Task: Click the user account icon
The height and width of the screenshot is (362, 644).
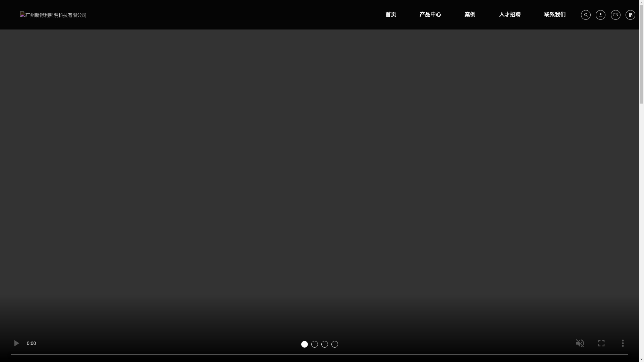Action: pos(600,15)
